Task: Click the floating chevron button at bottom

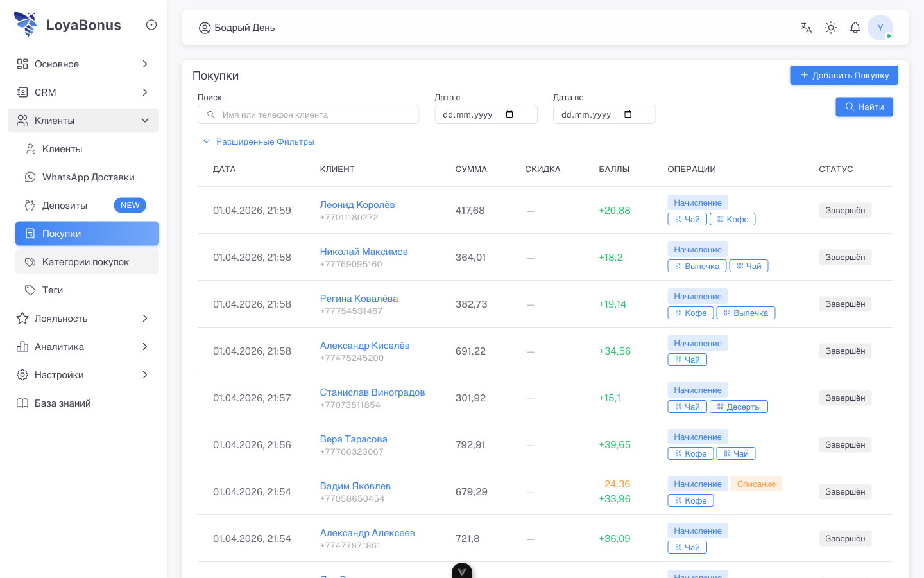Action: point(462,571)
